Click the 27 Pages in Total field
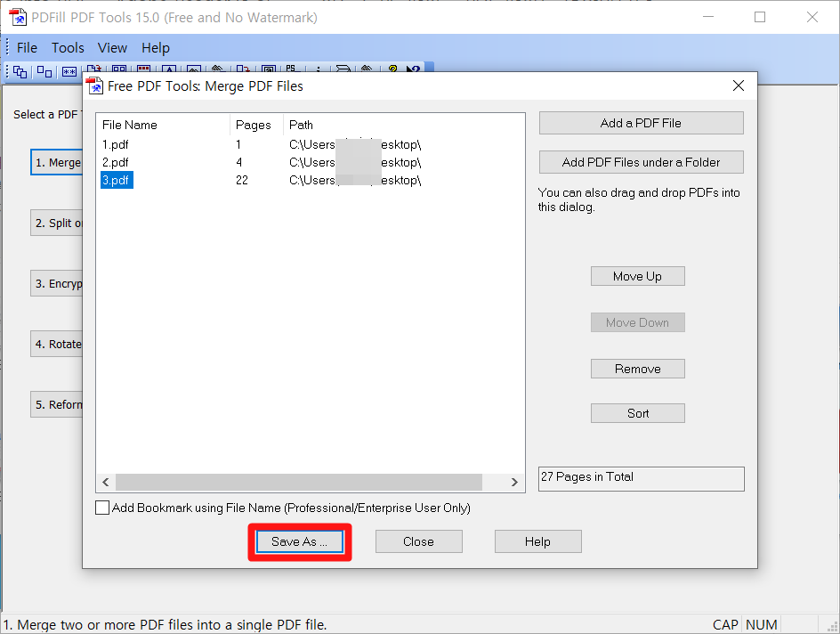 tap(642, 478)
